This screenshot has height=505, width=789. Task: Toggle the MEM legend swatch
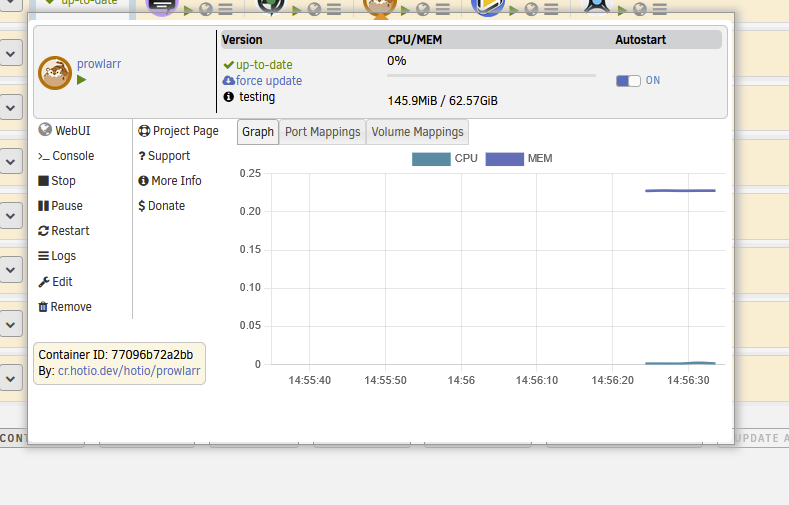click(x=505, y=159)
